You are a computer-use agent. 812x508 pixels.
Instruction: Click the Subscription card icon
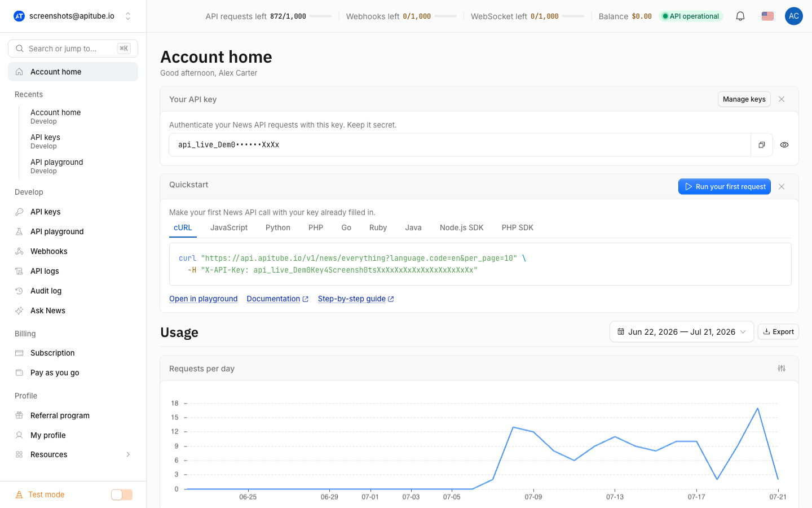(19, 353)
